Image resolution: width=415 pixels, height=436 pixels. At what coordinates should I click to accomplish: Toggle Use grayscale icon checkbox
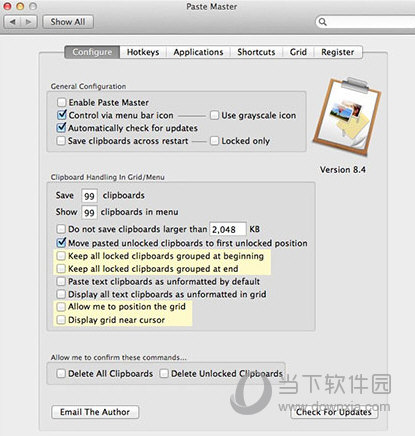(x=214, y=115)
